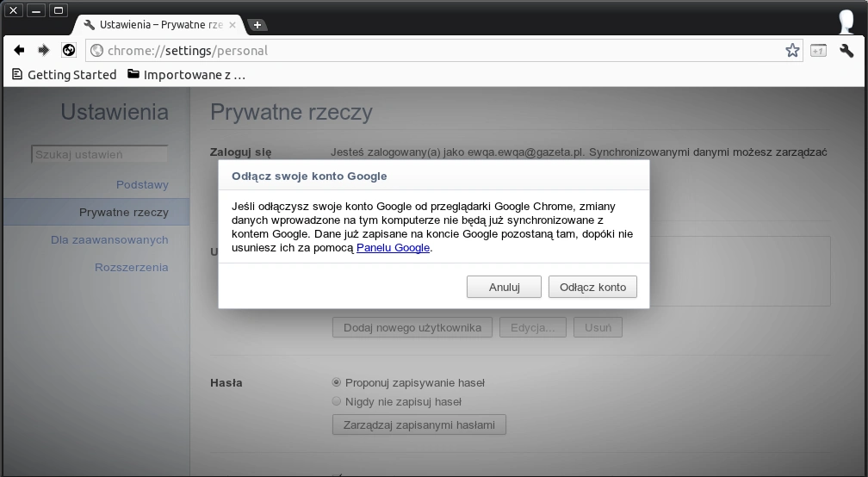Click the globe icon in address bar
Image resolution: width=868 pixels, height=477 pixels.
tap(96, 50)
